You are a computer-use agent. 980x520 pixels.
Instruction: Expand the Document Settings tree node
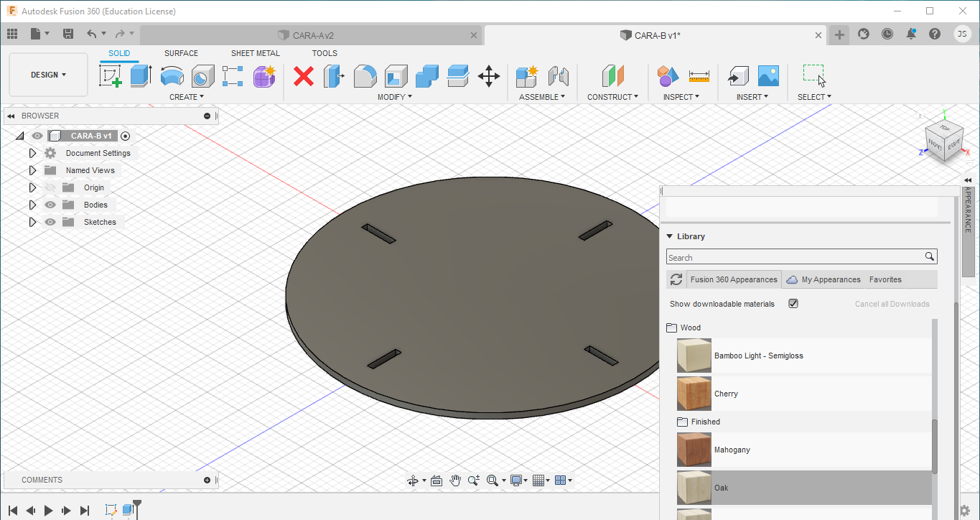tap(32, 153)
